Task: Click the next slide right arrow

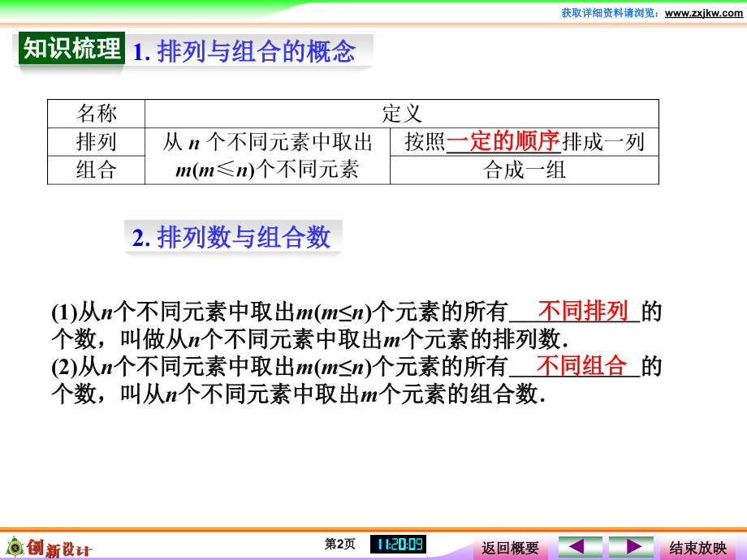Action: point(631,546)
